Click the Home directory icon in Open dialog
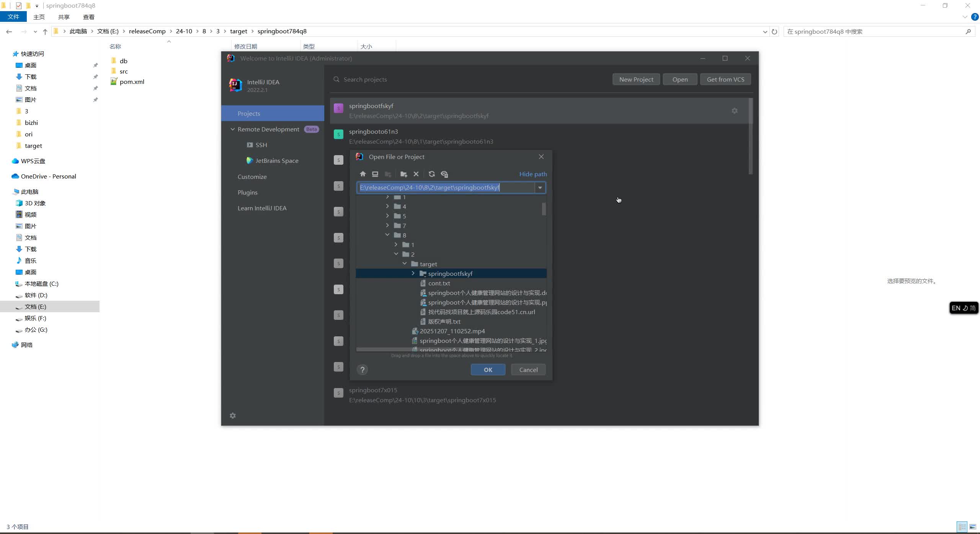Viewport: 980px width, 534px height. tap(363, 174)
